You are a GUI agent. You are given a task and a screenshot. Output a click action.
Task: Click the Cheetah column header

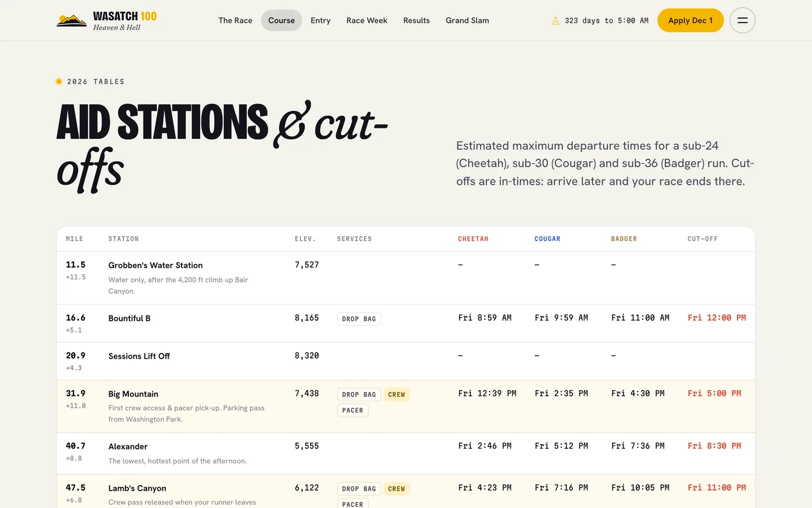pyautogui.click(x=473, y=239)
